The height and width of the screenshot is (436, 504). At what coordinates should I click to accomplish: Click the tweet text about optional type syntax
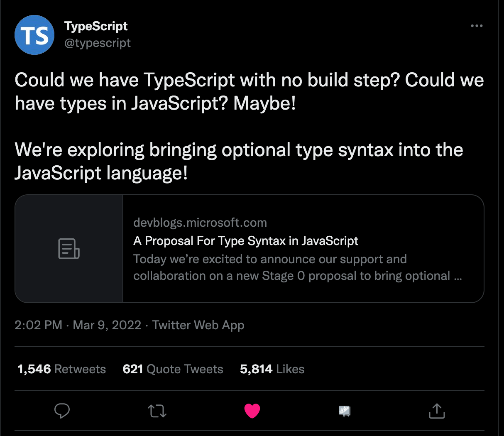(239, 162)
